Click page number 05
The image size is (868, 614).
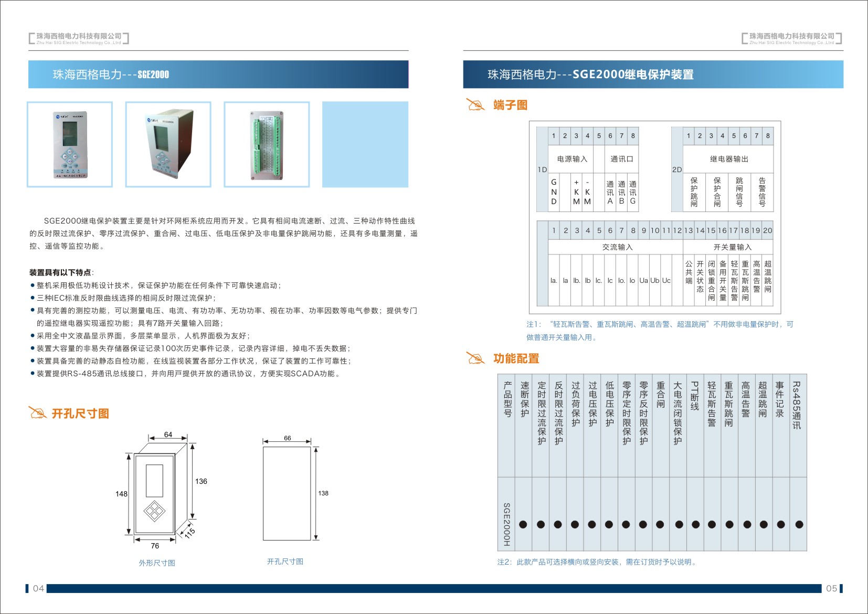832,588
